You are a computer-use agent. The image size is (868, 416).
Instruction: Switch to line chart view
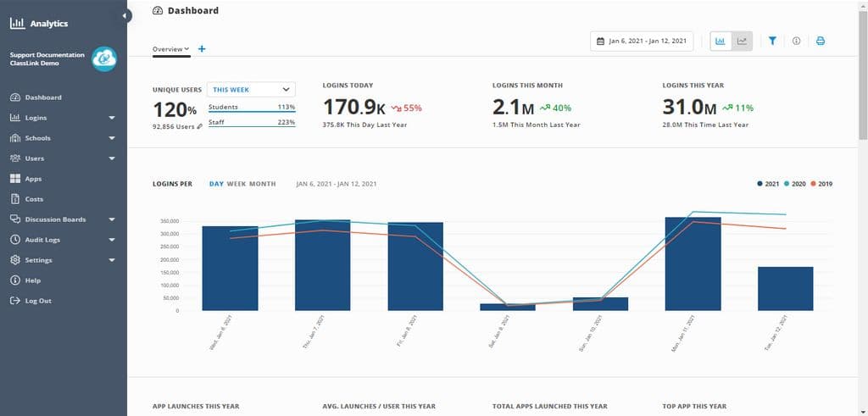[x=742, y=41]
